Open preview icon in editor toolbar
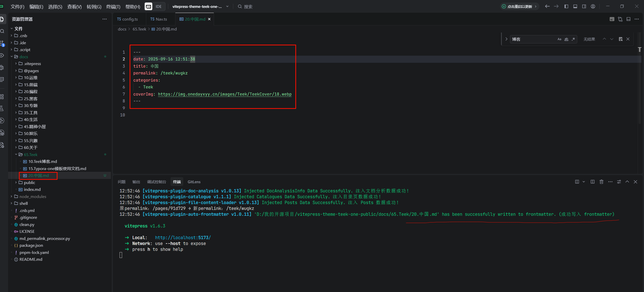Screen dimensions: 644x292 pyautogui.click(x=612, y=19)
